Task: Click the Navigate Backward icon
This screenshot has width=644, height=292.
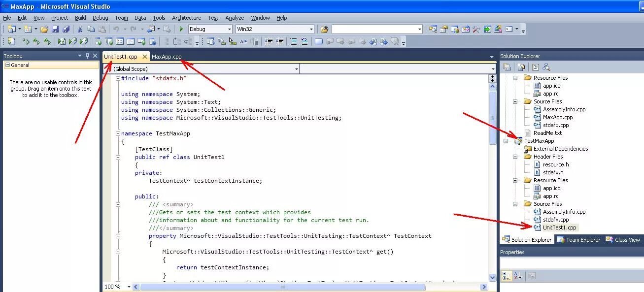Action: point(150,29)
